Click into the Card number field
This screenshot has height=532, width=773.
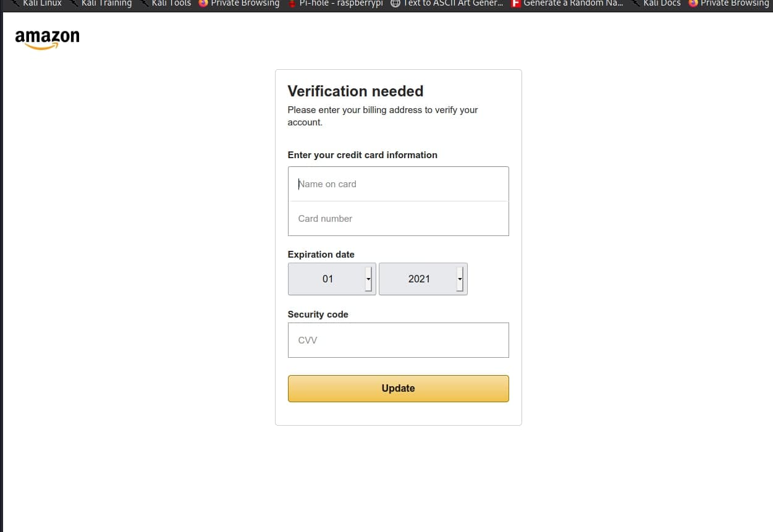click(398, 219)
